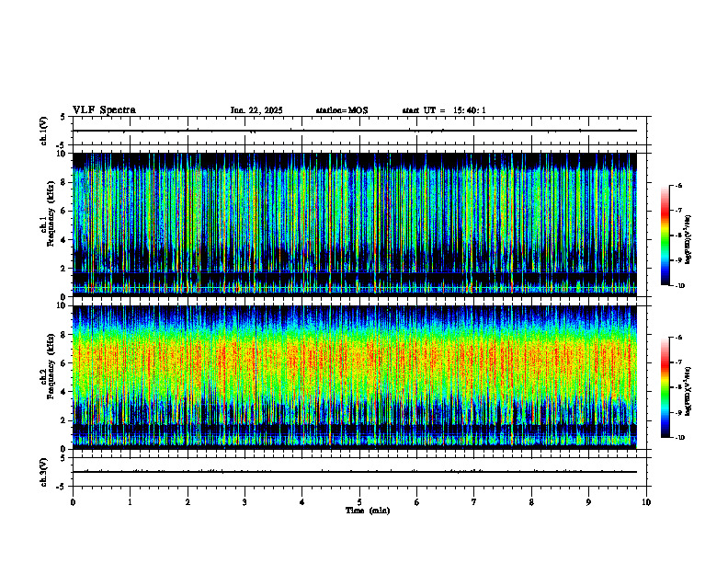728x563 pixels.
Task: Click the ch.1 color bar tick "-7"
Action: pos(678,211)
